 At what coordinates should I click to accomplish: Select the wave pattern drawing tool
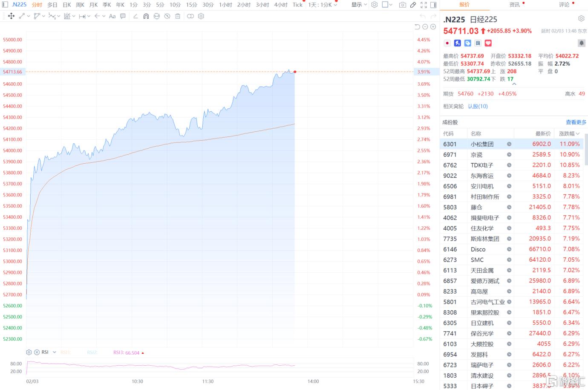pos(52,16)
